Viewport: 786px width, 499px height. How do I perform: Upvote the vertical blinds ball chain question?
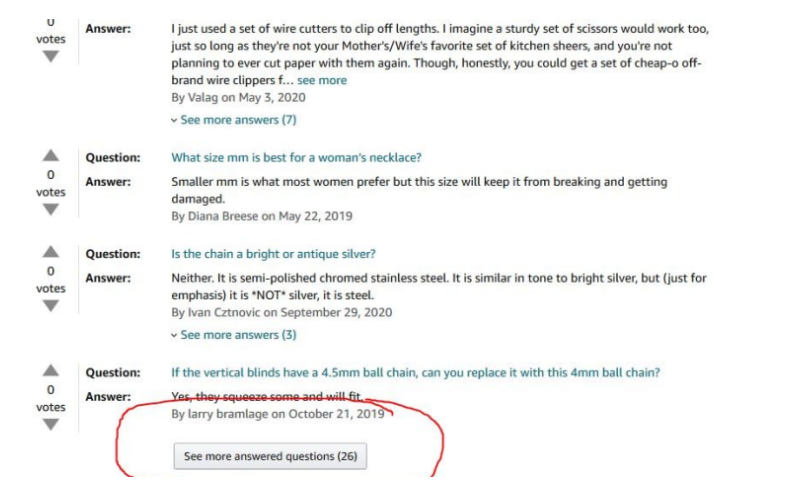tap(50, 371)
